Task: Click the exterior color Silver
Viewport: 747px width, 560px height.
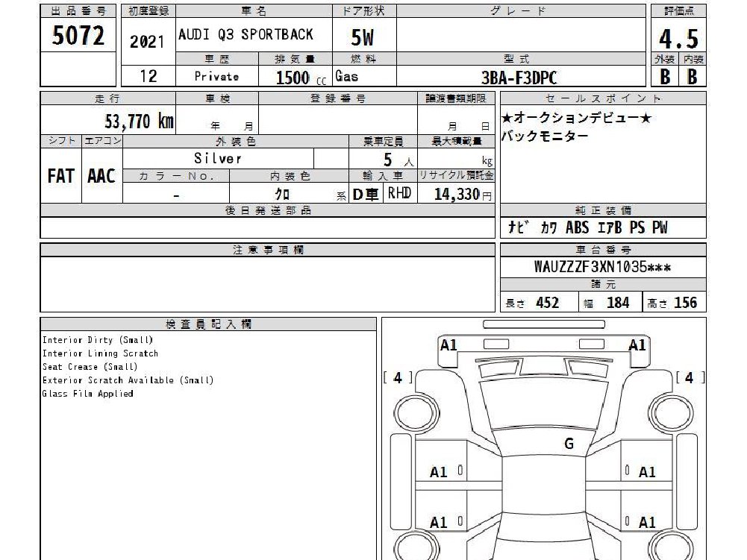Action: click(218, 158)
